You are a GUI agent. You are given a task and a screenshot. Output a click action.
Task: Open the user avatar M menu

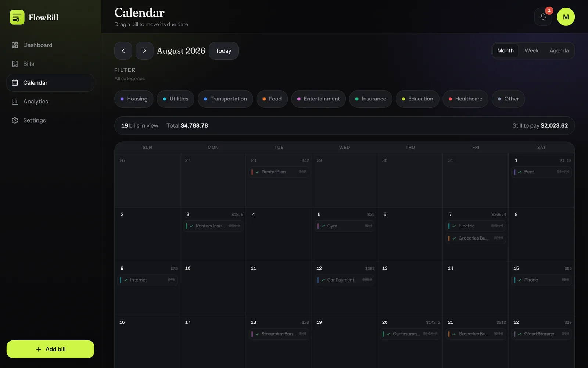click(x=566, y=17)
